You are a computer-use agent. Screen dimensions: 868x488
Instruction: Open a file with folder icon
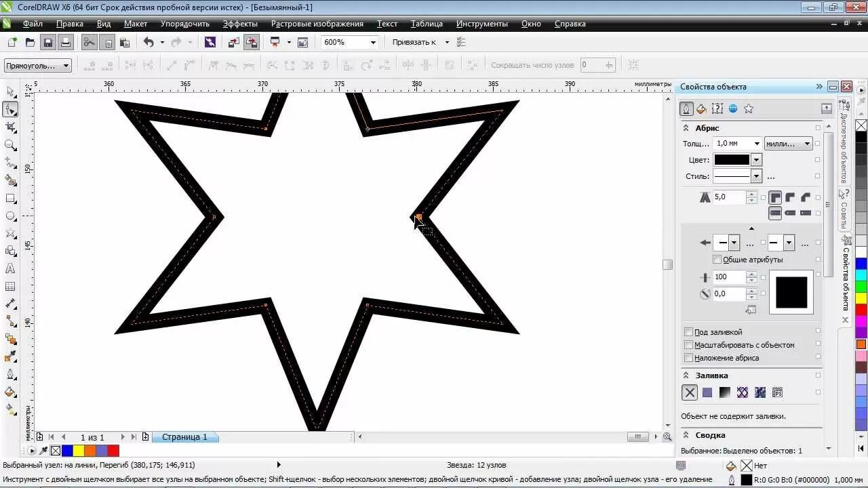[x=30, y=42]
